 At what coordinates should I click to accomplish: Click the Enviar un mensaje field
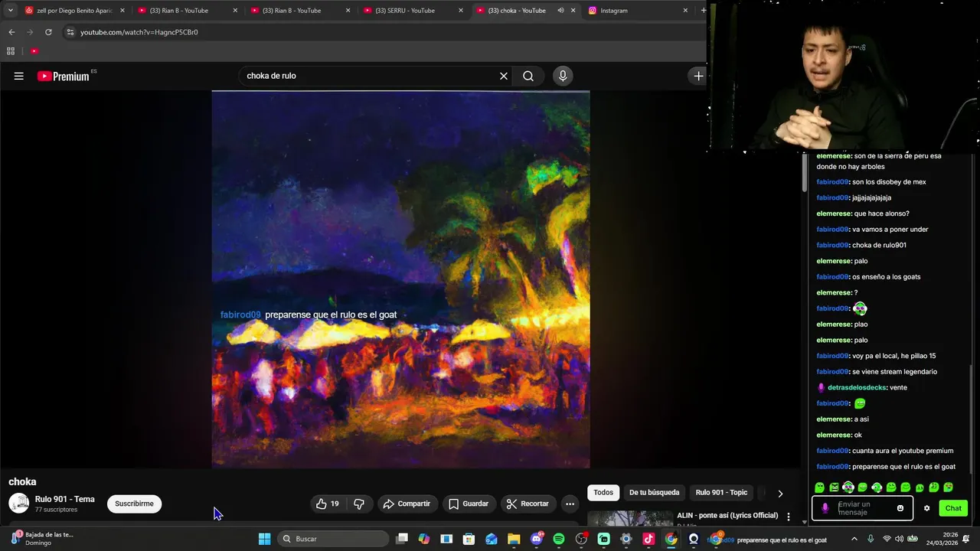(x=864, y=508)
